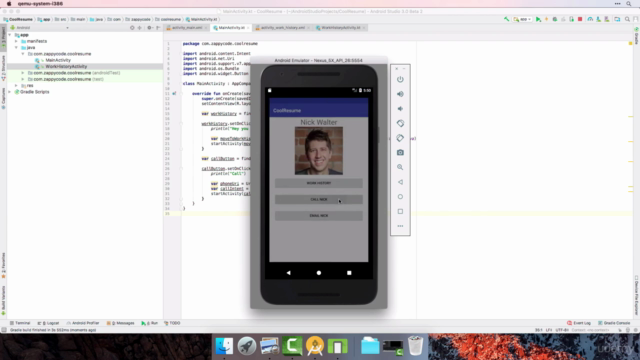The width and height of the screenshot is (640, 360).
Task: Open the Run tool window tab
Action: click(149, 323)
